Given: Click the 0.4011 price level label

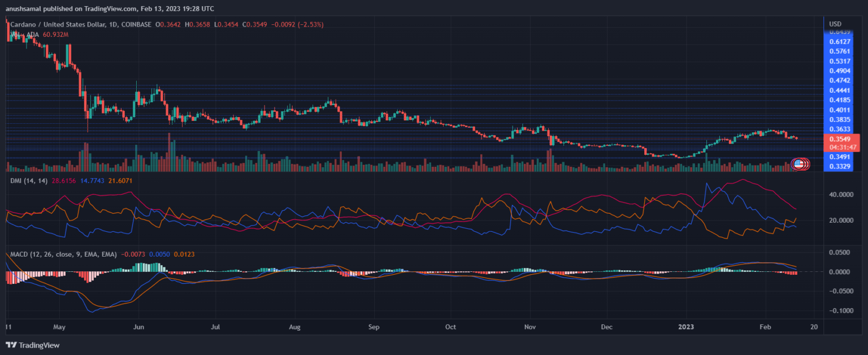Looking at the screenshot, I should coord(840,110).
